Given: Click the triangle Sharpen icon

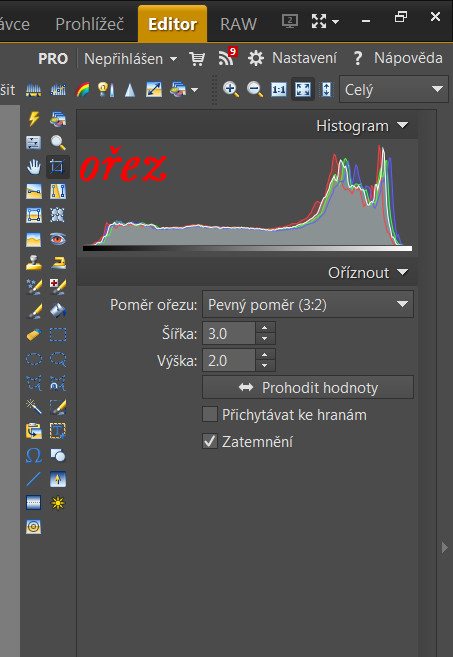Looking at the screenshot, I should click(x=130, y=90).
